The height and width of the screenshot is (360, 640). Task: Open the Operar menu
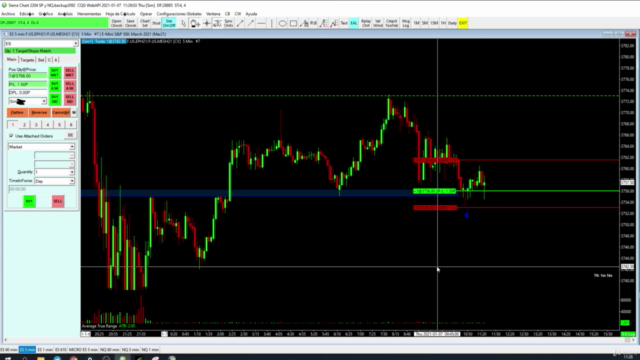[x=146, y=14]
